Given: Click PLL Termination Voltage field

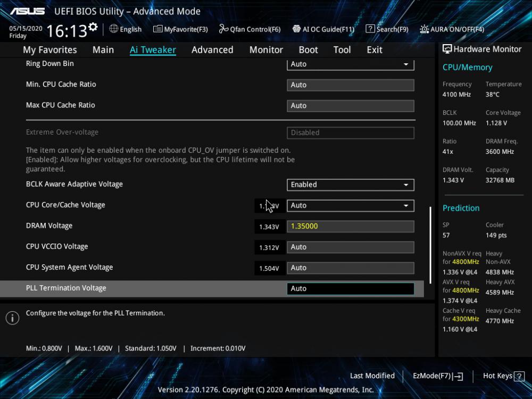Looking at the screenshot, I should pyautogui.click(x=351, y=288).
